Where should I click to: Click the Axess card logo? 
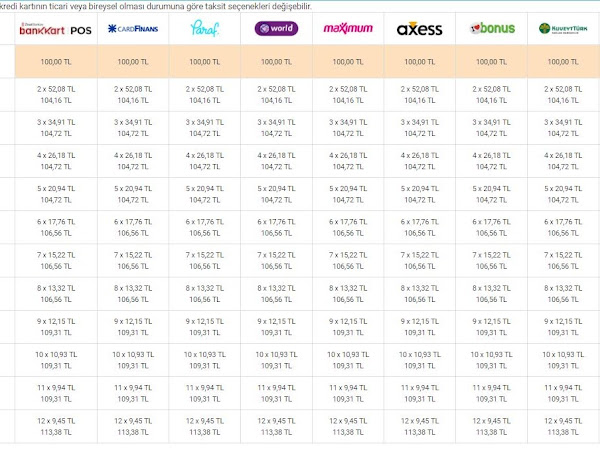coord(419,29)
